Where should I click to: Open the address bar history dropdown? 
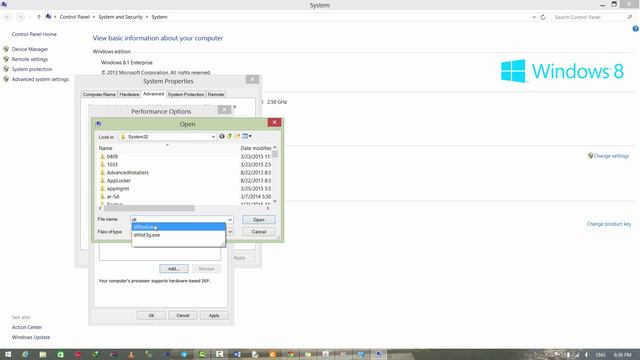(534, 17)
